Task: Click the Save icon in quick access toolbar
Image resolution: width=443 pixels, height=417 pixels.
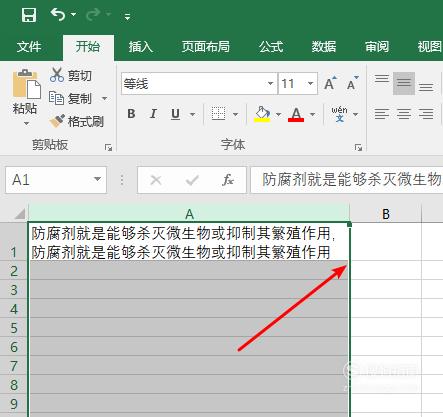Action: coord(29,15)
